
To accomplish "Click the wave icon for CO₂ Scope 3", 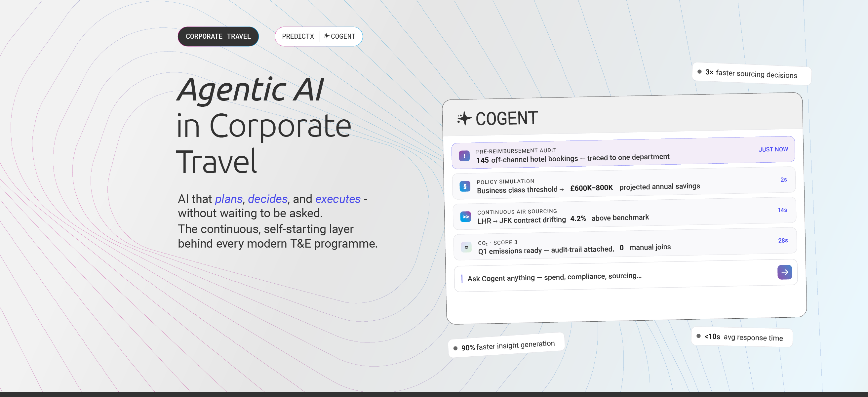I will (466, 247).
